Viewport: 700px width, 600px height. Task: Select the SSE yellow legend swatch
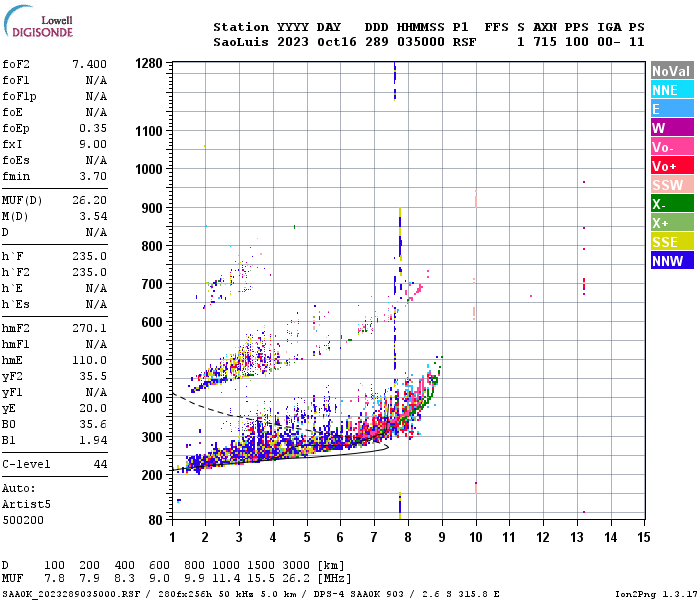tap(672, 242)
